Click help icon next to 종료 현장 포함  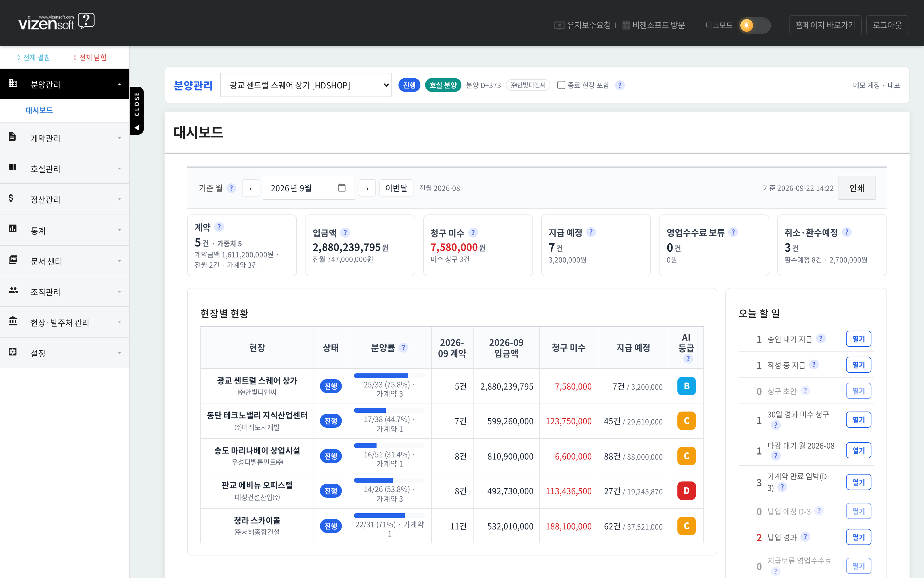(620, 85)
